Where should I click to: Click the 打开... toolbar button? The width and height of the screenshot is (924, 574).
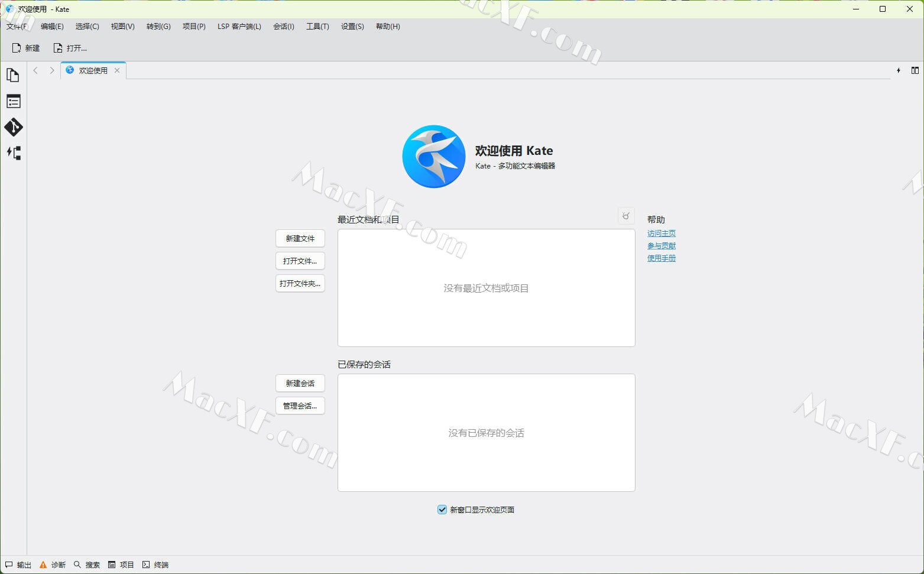coord(70,48)
